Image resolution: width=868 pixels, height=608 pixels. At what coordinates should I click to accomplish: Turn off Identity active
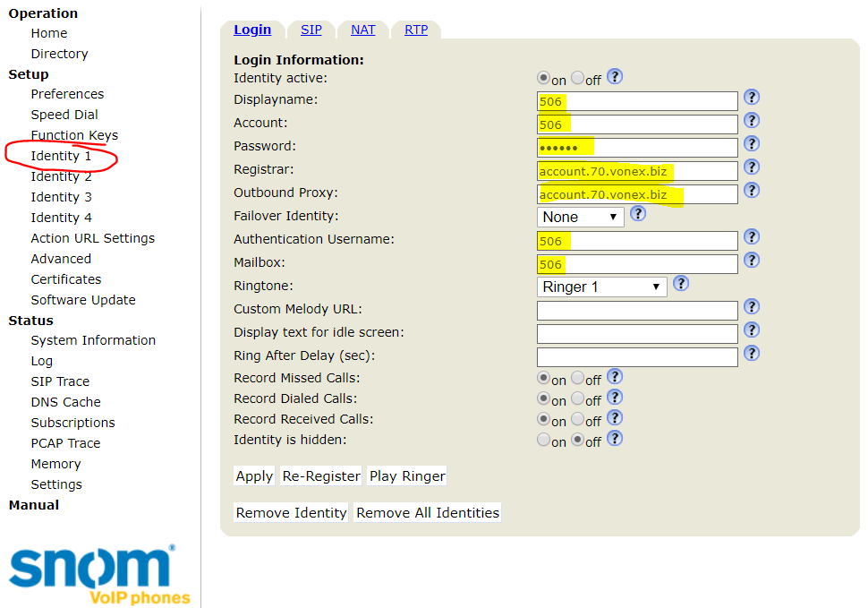(x=578, y=78)
